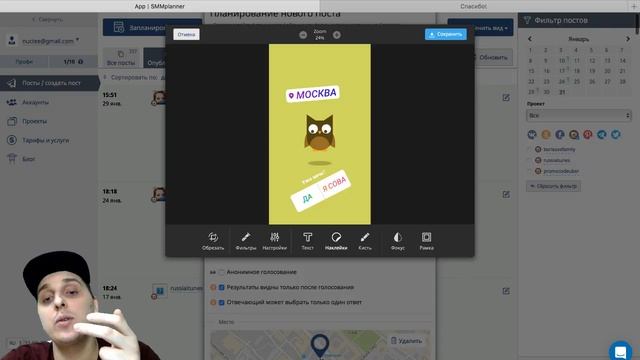Select the ДА / Я СОВА poll sticker
Viewport: 640px width, 360px height.
[x=321, y=191]
